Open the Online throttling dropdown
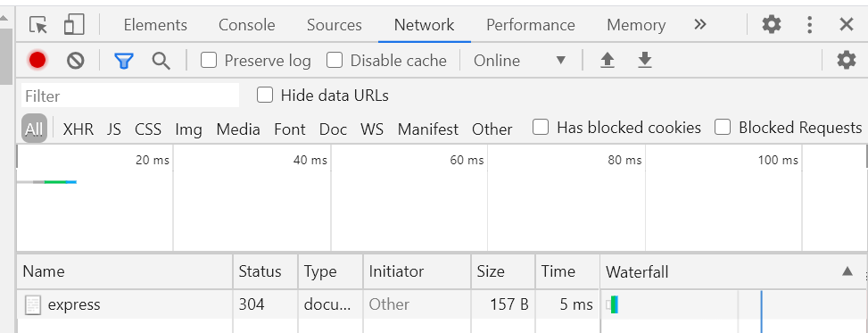 coord(520,61)
